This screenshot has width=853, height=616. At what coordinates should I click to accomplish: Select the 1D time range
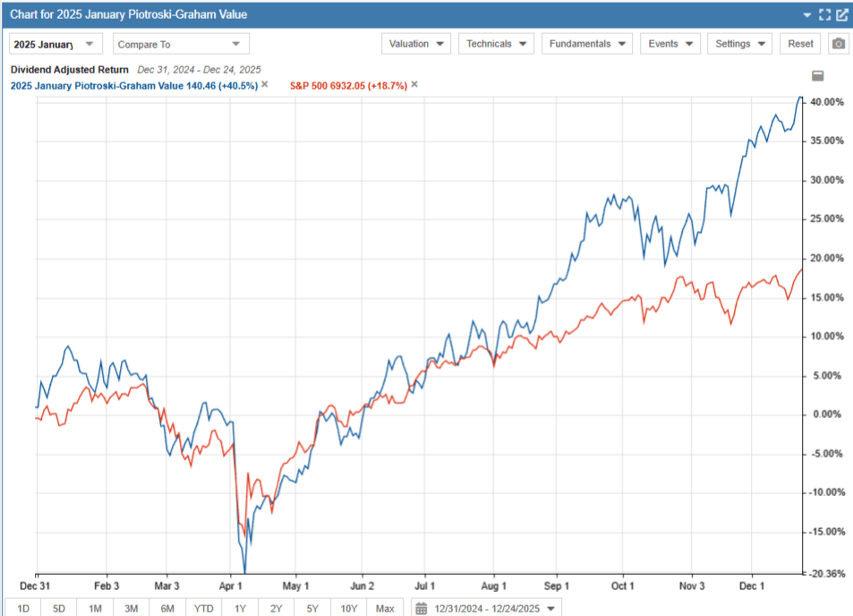(23, 608)
